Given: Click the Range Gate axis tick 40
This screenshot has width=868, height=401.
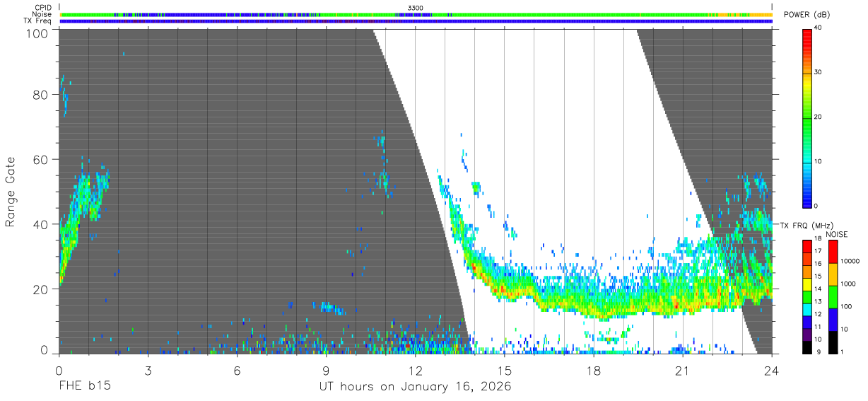Looking at the screenshot, I should (x=41, y=224).
